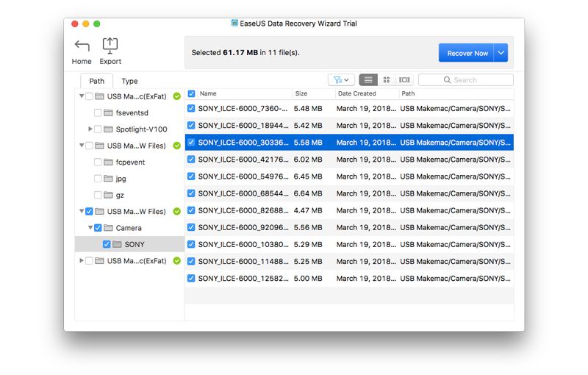This screenshot has width=588, height=375.
Task: Check the last USB Ma...c(ExFat) drive checkbox
Action: pyautogui.click(x=89, y=260)
